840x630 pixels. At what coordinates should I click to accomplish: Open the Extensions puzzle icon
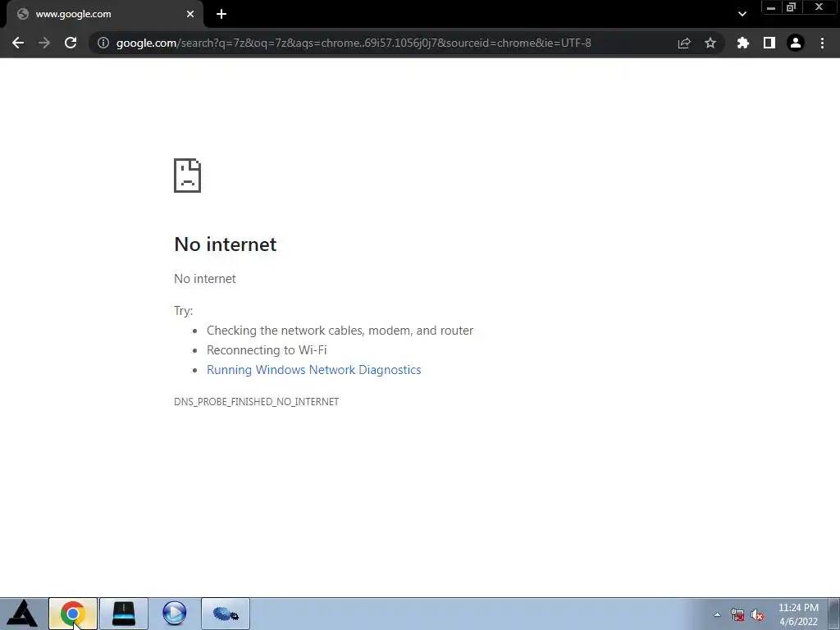tap(742, 43)
